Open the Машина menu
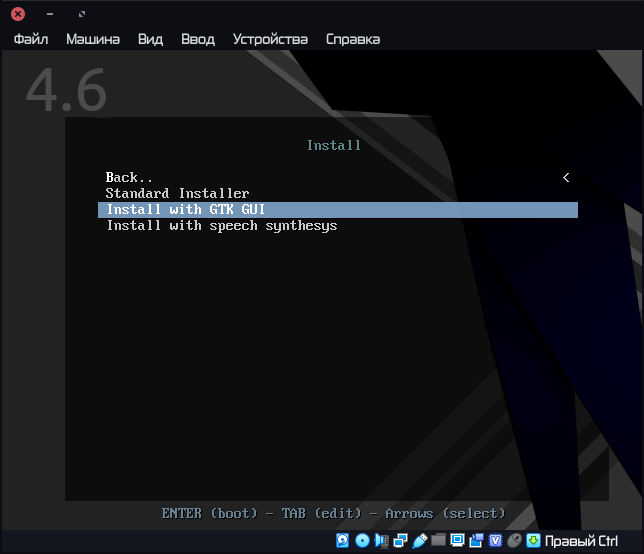This screenshot has height=554, width=644. tap(93, 39)
